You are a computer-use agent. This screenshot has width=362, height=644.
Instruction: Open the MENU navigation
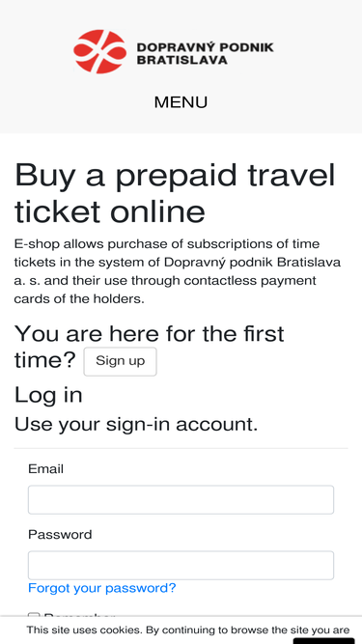(x=181, y=101)
